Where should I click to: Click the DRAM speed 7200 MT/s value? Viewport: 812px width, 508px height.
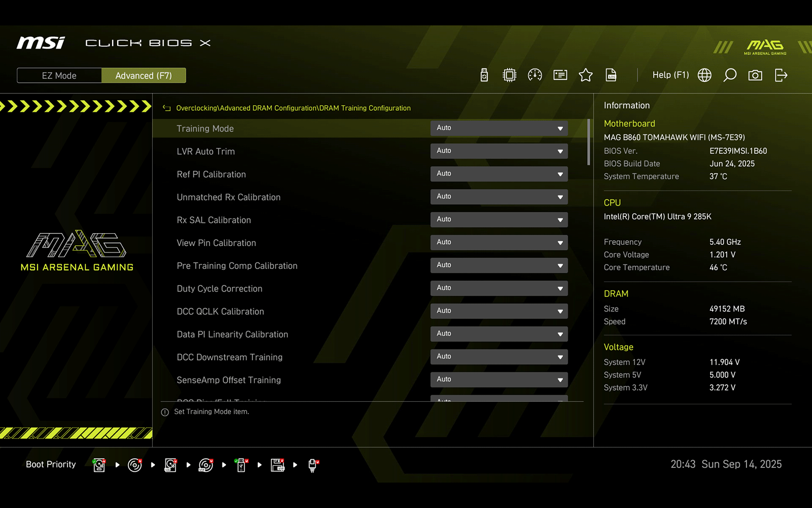click(x=728, y=322)
